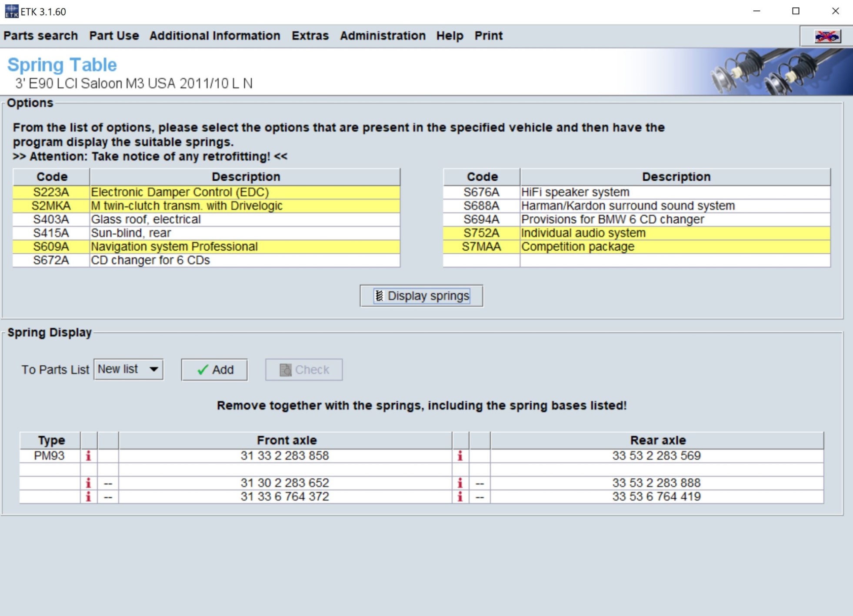
Task: Click info icon for front 31 33 6 764 372
Action: point(88,497)
